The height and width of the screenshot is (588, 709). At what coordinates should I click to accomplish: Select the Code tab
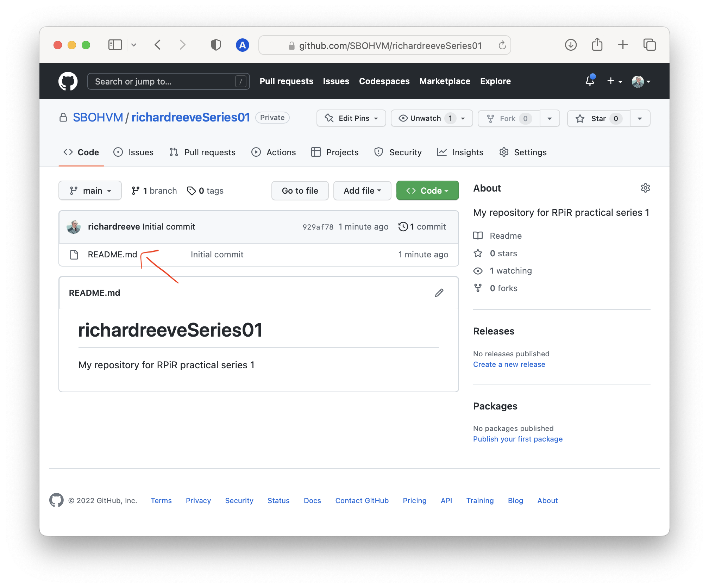pyautogui.click(x=81, y=152)
